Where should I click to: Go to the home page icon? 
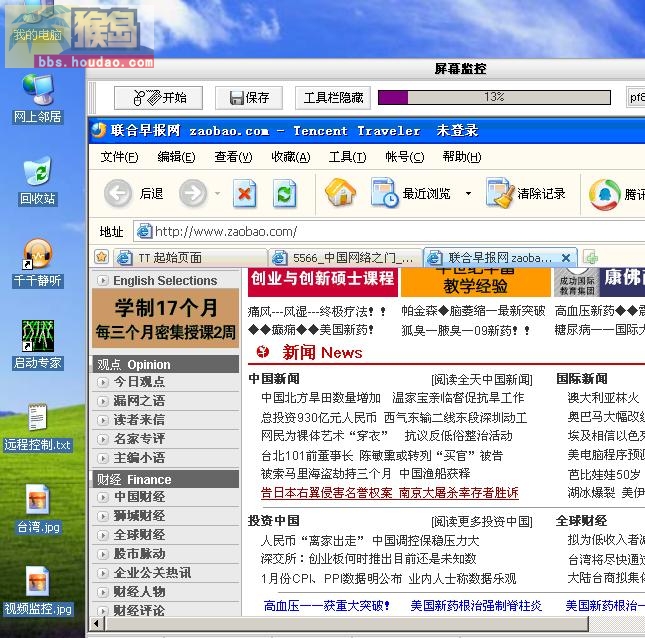tap(340, 192)
